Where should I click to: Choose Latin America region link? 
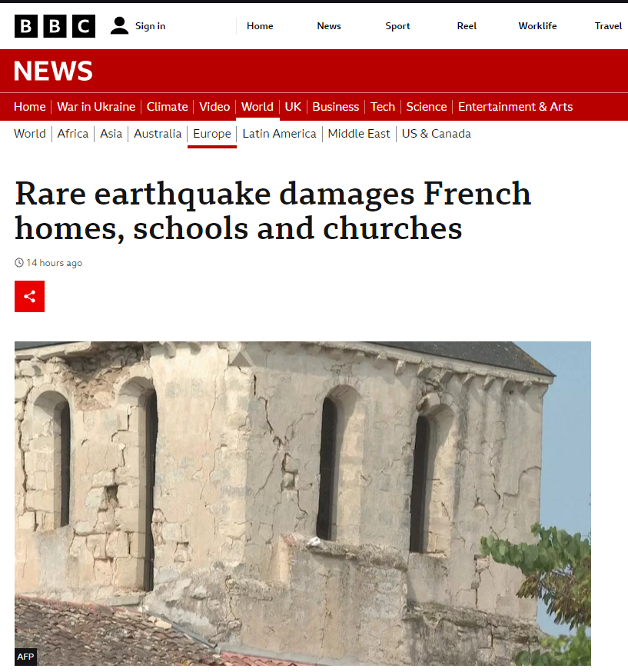point(279,134)
